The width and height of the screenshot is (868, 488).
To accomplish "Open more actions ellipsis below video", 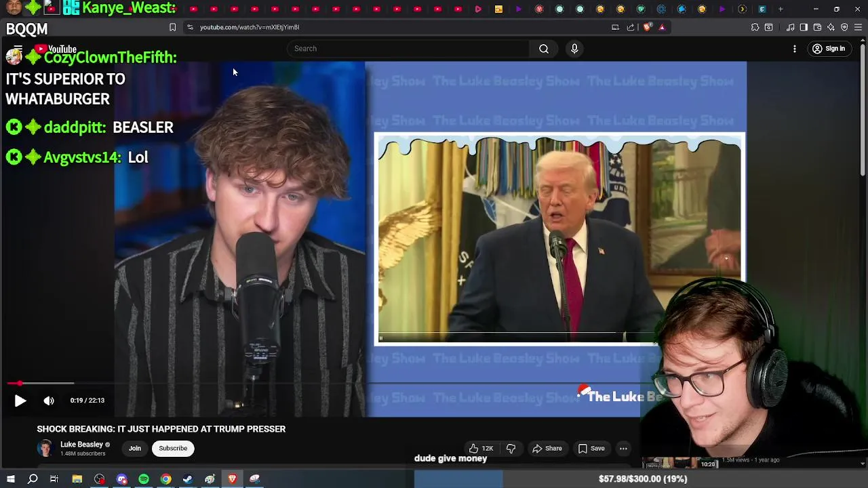I will pos(623,448).
